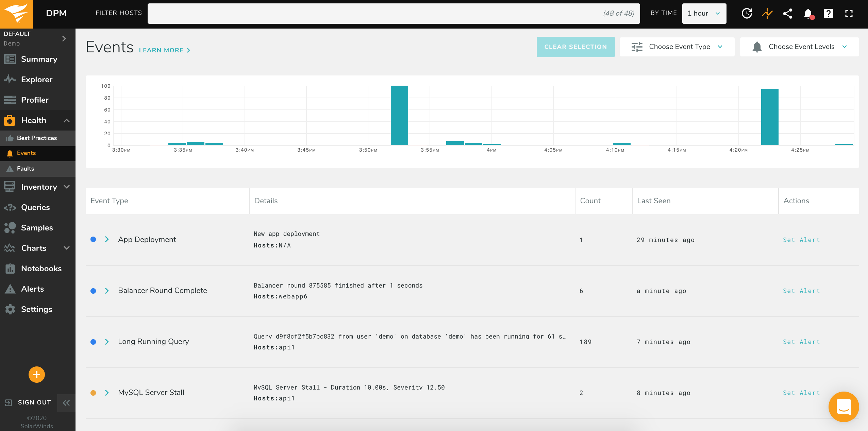This screenshot has width=868, height=431.
Task: Open the Profiler page
Action: [35, 100]
